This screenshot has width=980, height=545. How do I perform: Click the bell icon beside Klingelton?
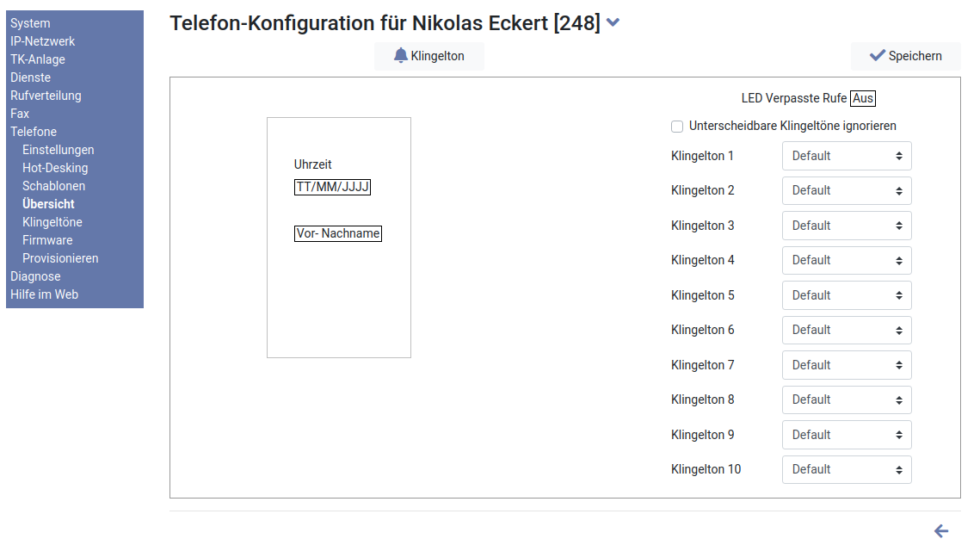[401, 56]
